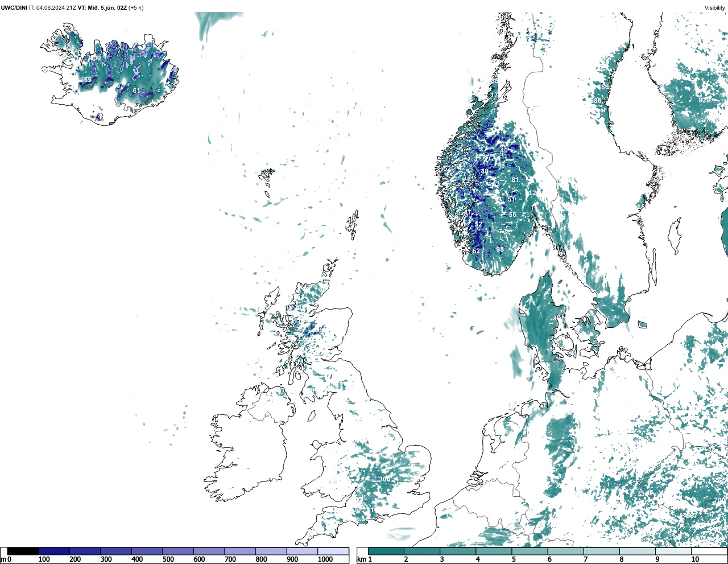Click the '04.06.2024 21Z' initial time text

tap(56, 8)
